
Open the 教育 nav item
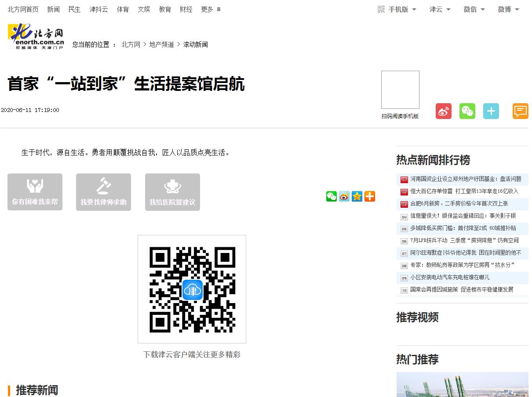(x=165, y=9)
